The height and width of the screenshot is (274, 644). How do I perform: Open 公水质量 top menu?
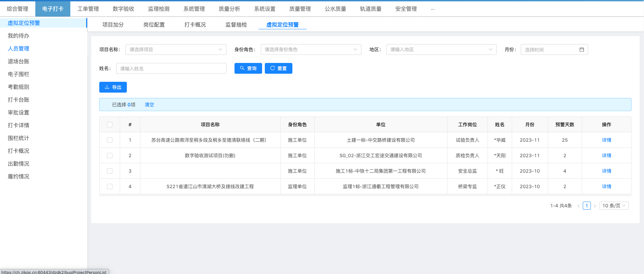point(335,9)
